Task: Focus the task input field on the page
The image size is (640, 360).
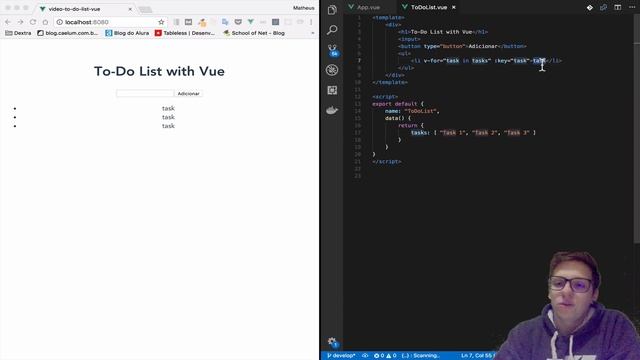Action: click(x=145, y=93)
